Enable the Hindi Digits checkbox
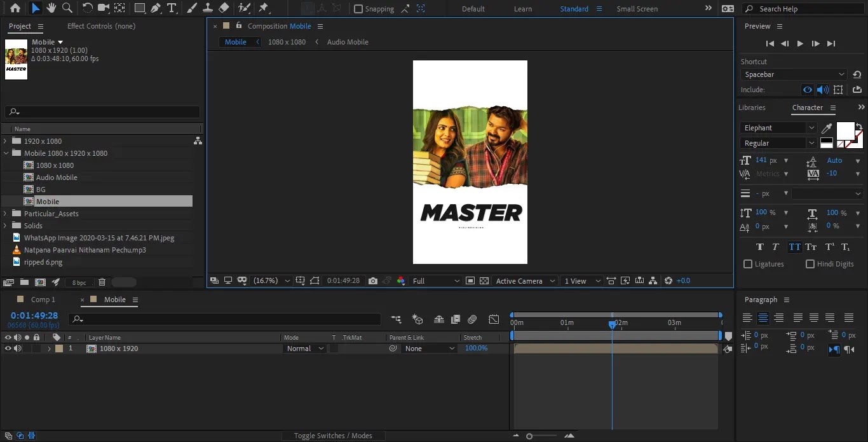 click(810, 264)
